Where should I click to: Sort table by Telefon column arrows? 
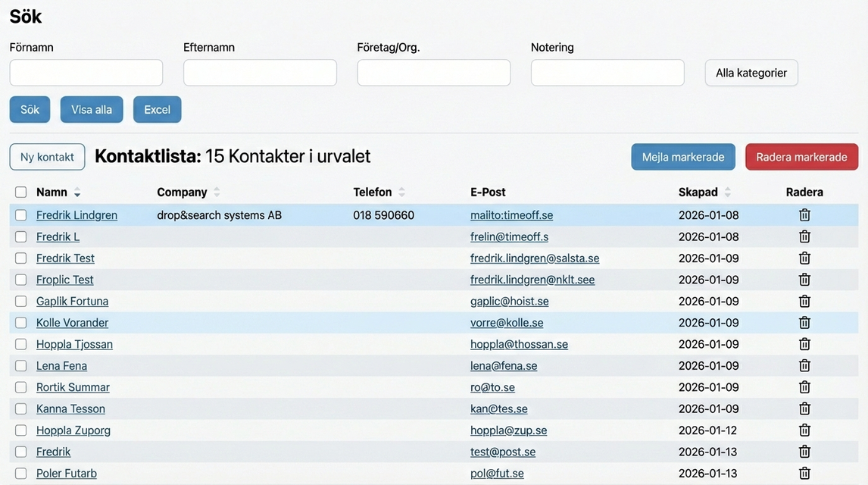401,192
